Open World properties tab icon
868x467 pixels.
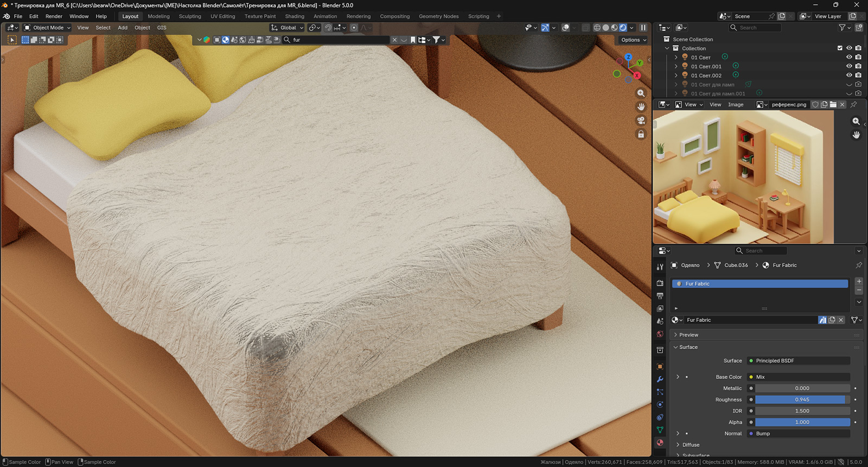click(660, 335)
